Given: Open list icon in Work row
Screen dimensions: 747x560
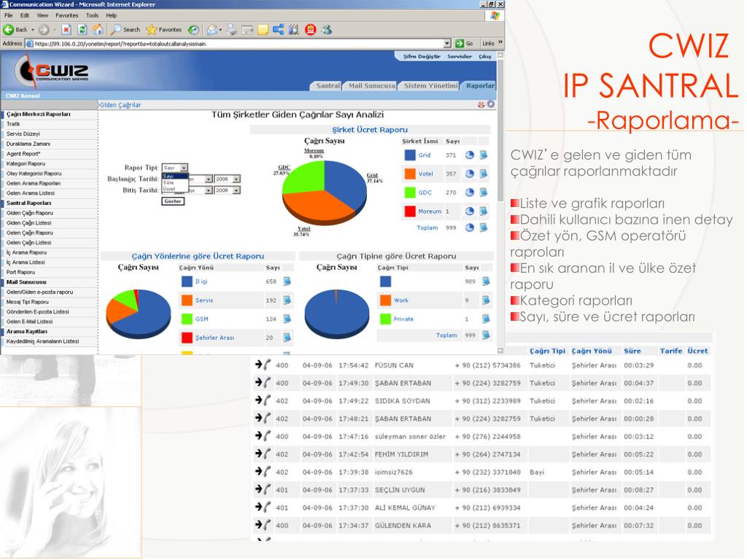Looking at the screenshot, I should point(486,300).
